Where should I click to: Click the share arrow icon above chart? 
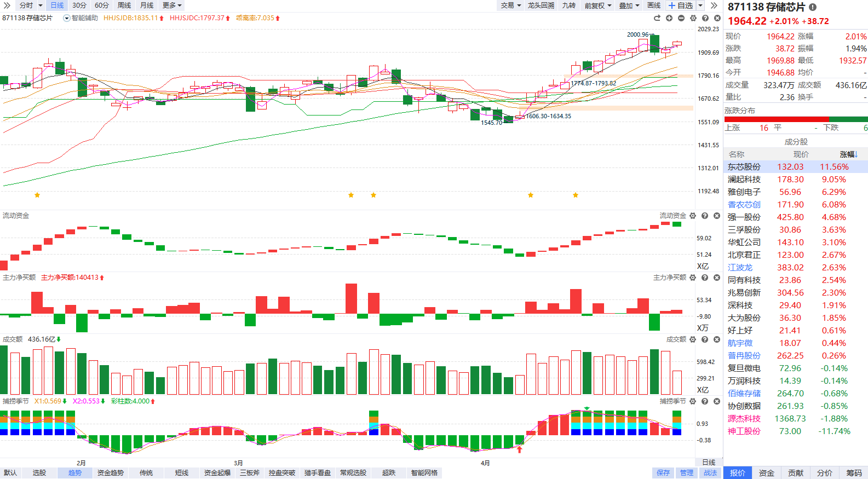click(657, 18)
